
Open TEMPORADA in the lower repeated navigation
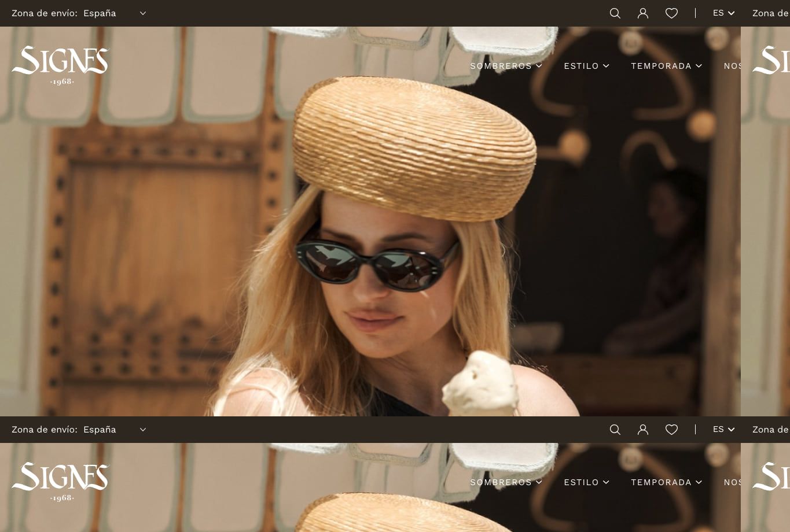[x=666, y=482]
